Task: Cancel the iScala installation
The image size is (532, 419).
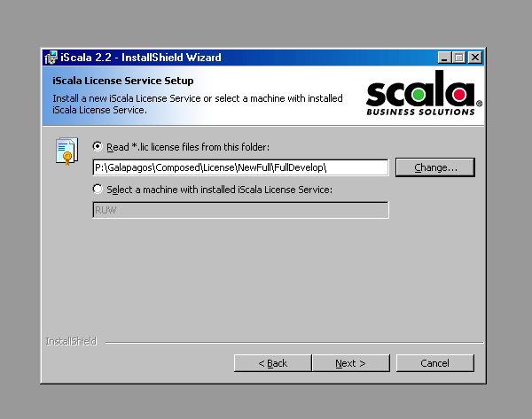Action: (435, 363)
